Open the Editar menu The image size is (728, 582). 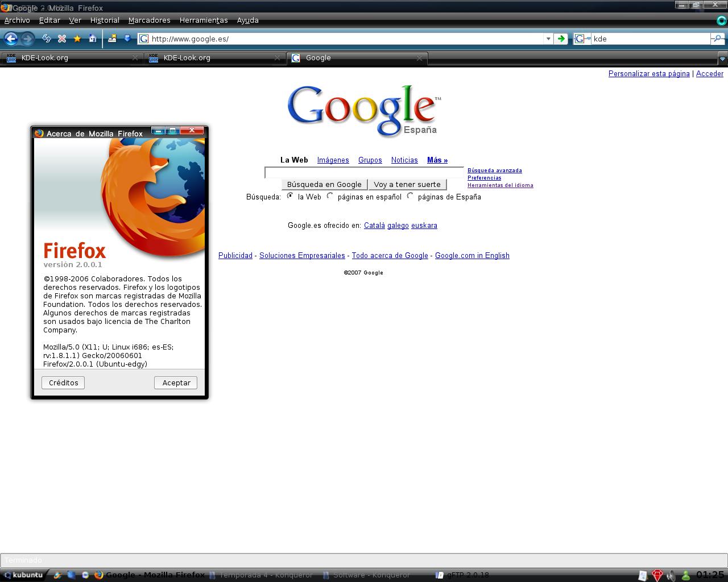pyautogui.click(x=49, y=20)
